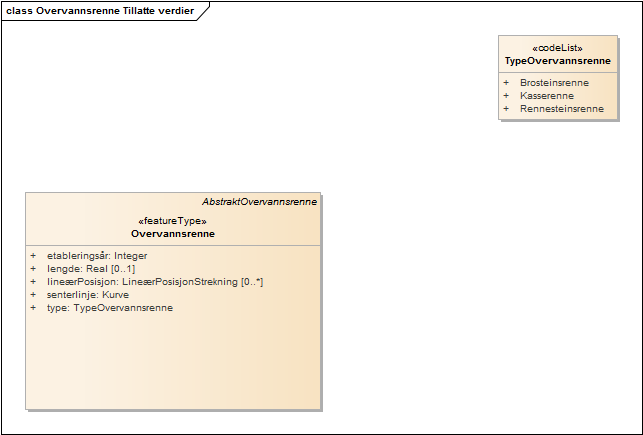
Task: Select the 'etableringsår: Integer' attribute
Action: tap(97, 256)
